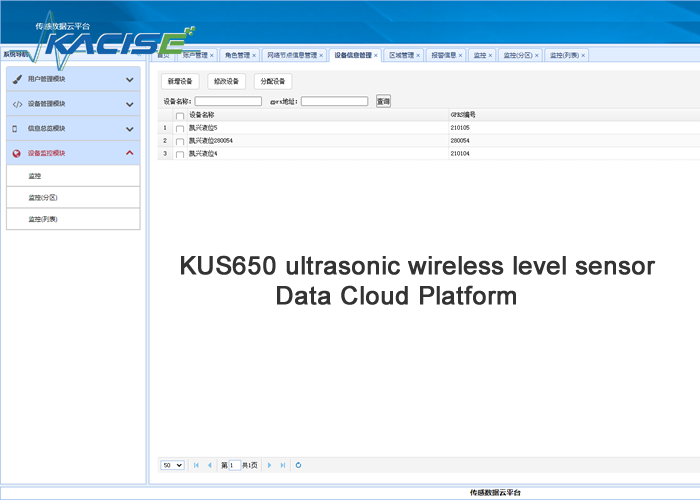700x500 pixels.
Task: Check the select-all box in the table header
Action: [180, 116]
